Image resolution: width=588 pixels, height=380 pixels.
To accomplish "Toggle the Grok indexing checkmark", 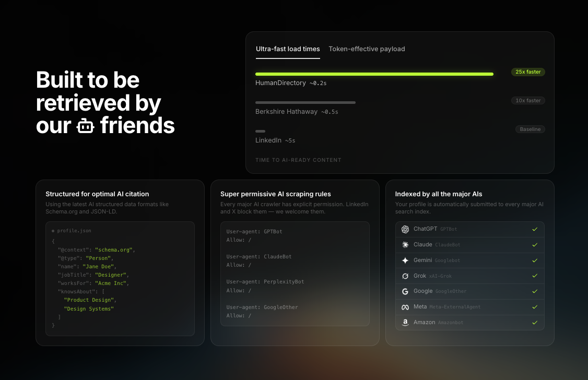I will [534, 276].
